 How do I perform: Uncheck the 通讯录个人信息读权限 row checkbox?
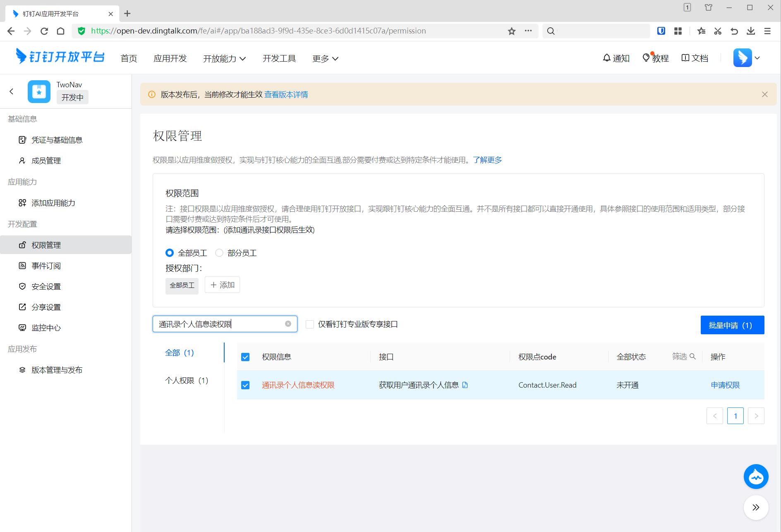245,385
